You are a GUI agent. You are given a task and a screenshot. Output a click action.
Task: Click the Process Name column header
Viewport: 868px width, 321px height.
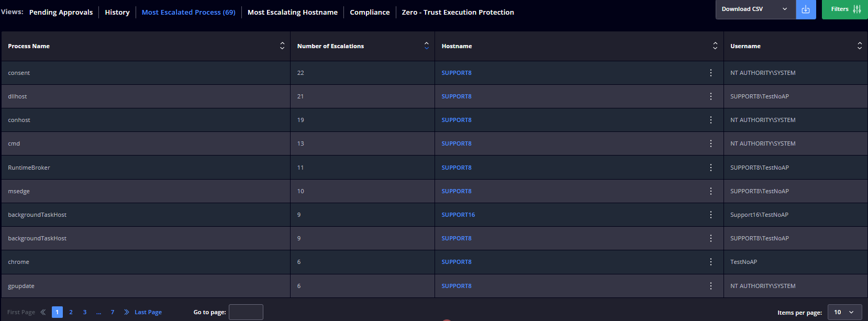point(146,46)
